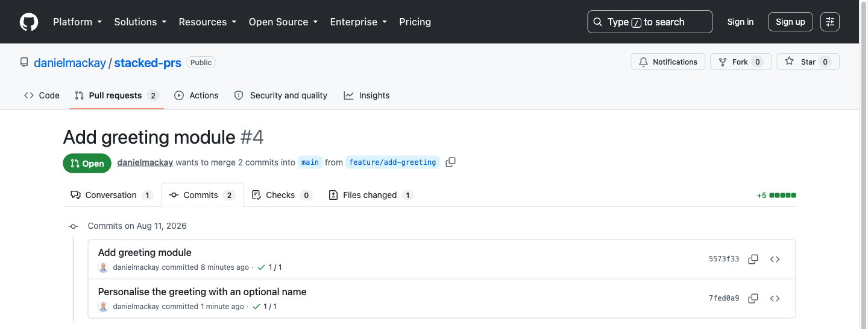The image size is (868, 329).
Task: Click the green Open status badge
Action: coord(87,163)
